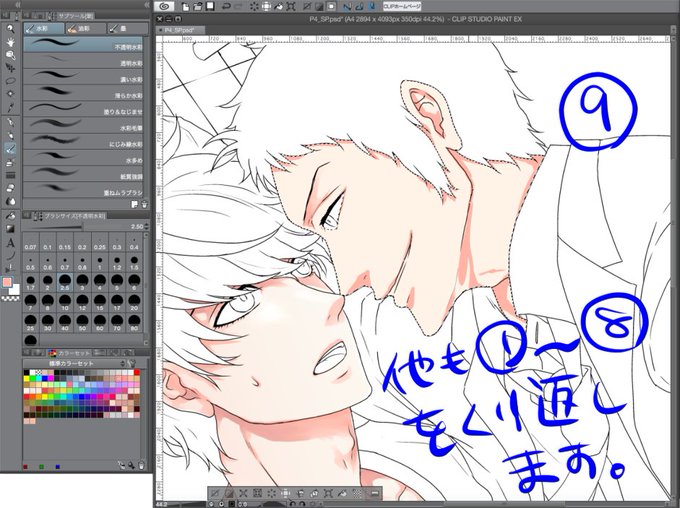Select the Lasso selection tool
This screenshot has width=680, height=508.
pyautogui.click(x=10, y=81)
